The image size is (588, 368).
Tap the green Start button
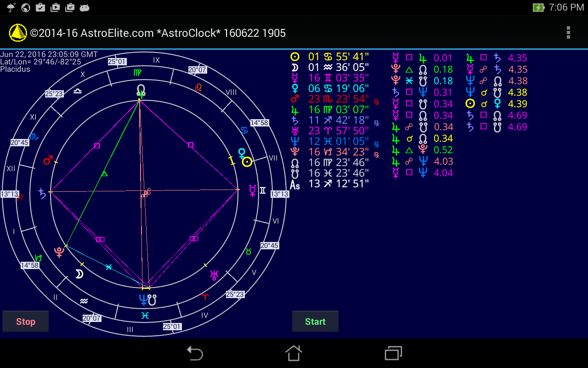tap(315, 322)
